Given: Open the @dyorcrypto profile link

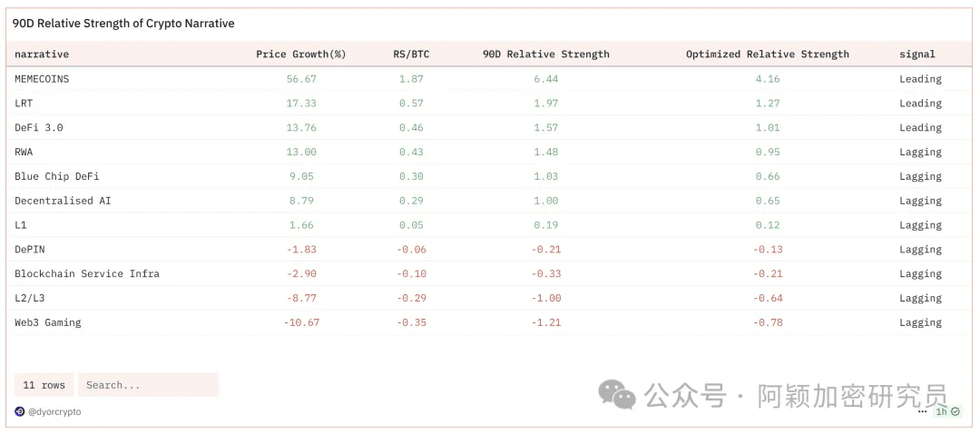Looking at the screenshot, I should pos(54,411).
